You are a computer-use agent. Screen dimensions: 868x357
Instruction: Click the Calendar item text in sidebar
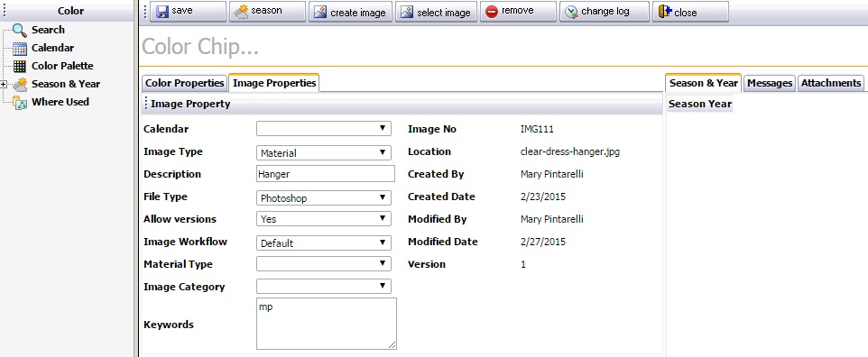tap(52, 48)
